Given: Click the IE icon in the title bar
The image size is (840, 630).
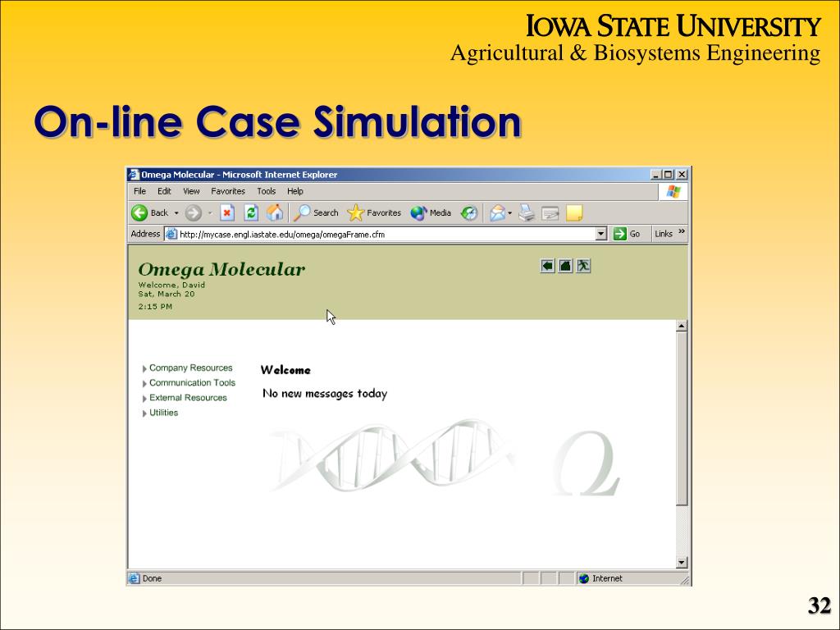Looking at the screenshot, I should [x=134, y=175].
